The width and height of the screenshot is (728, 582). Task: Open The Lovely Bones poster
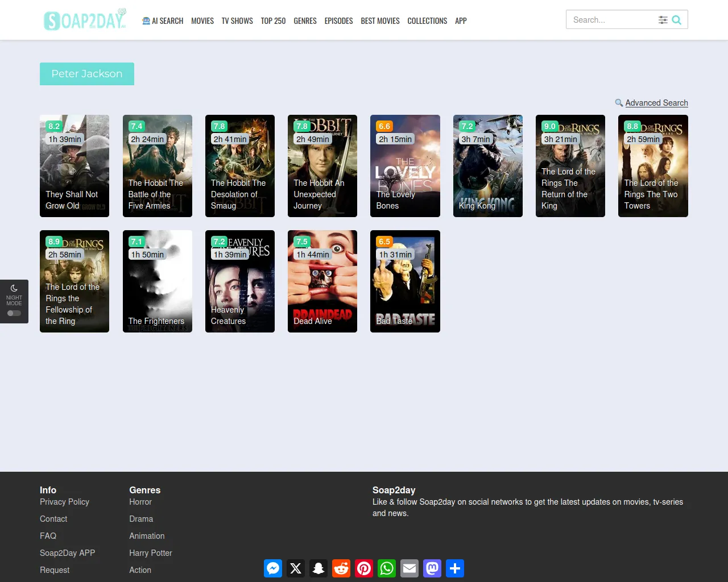click(405, 166)
